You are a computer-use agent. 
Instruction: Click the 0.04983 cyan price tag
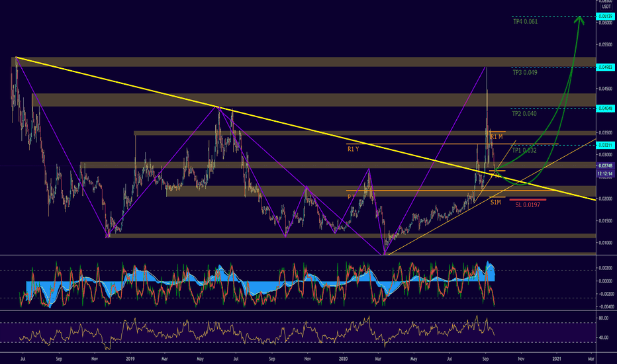click(605, 68)
